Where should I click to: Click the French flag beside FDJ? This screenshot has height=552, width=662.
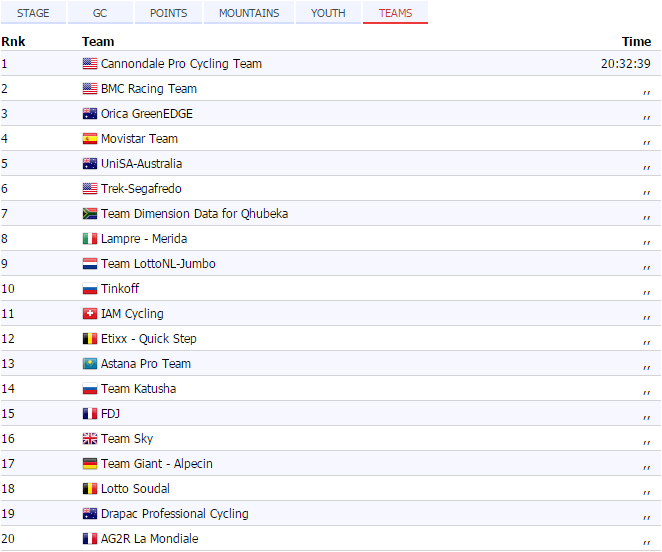[x=90, y=413]
